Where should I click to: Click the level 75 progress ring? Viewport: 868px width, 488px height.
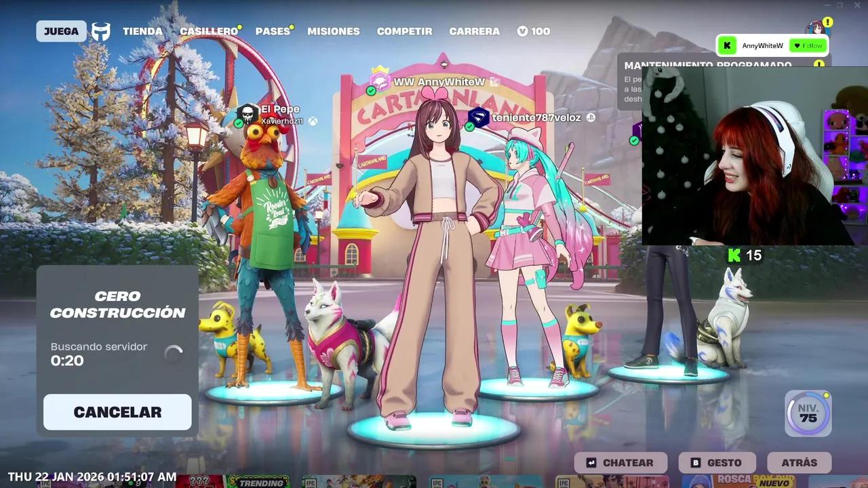tap(808, 413)
